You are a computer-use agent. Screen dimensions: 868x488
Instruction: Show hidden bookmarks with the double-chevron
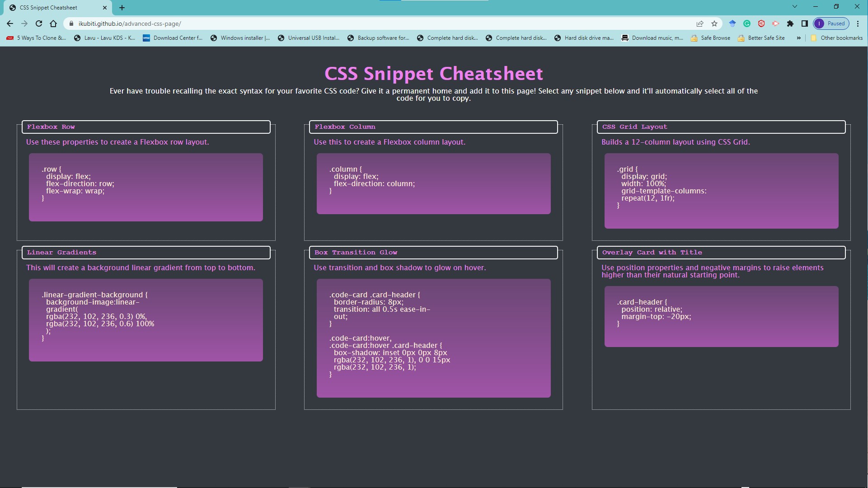point(799,38)
